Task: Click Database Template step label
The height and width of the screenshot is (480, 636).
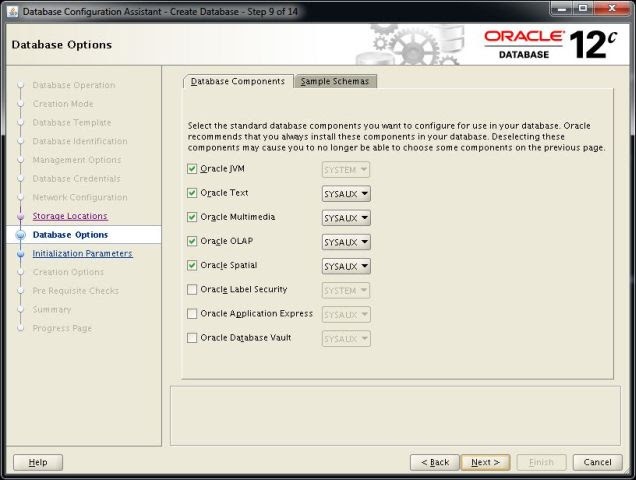Action: coord(72,123)
